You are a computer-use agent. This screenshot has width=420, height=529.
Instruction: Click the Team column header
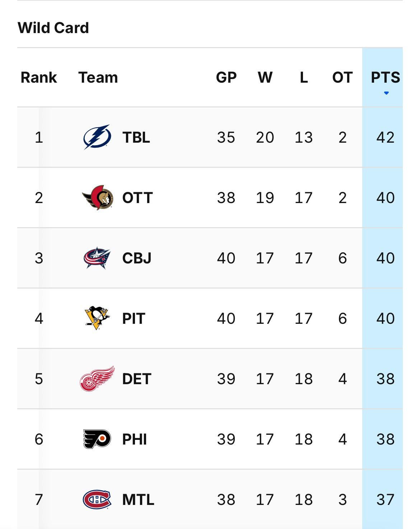click(x=98, y=77)
